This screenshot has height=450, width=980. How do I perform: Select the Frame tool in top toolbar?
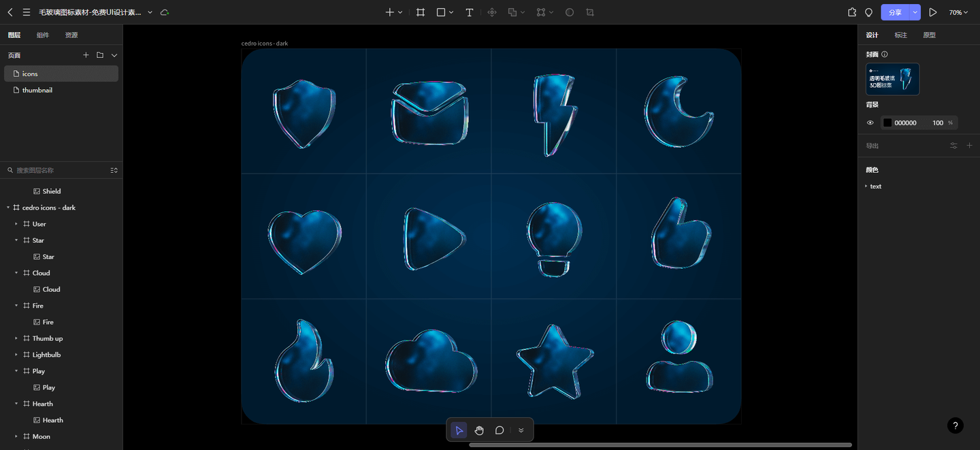coord(421,12)
